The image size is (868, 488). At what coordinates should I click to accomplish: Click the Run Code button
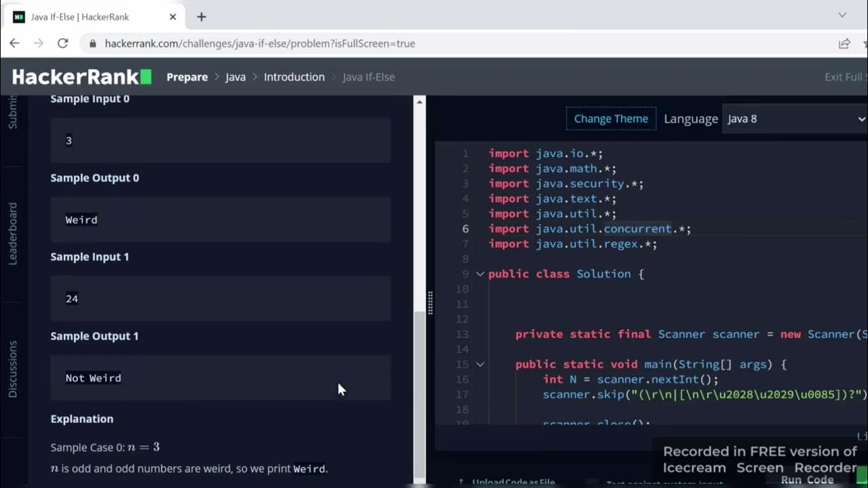pos(807,480)
